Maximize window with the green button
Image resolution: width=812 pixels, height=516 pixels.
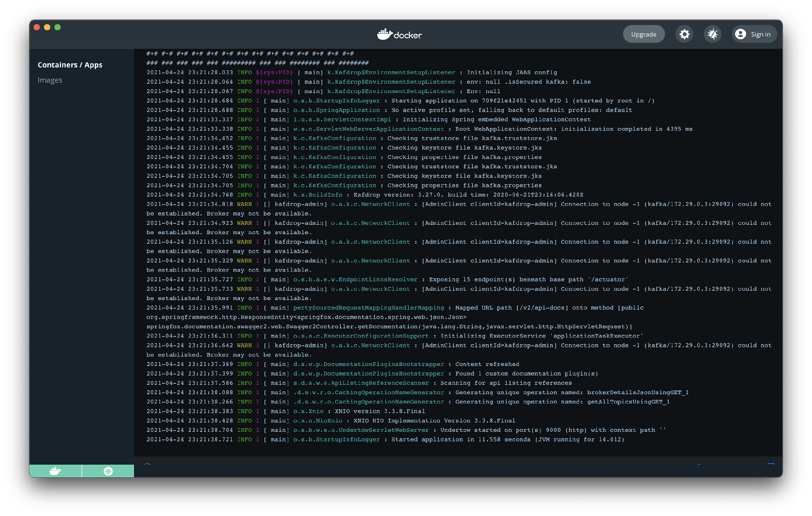click(x=58, y=27)
